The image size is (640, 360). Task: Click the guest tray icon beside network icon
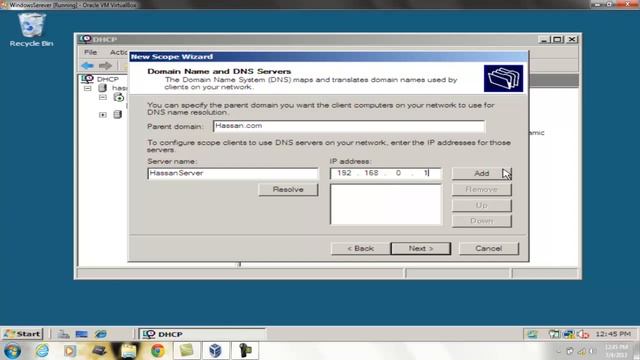point(554,334)
